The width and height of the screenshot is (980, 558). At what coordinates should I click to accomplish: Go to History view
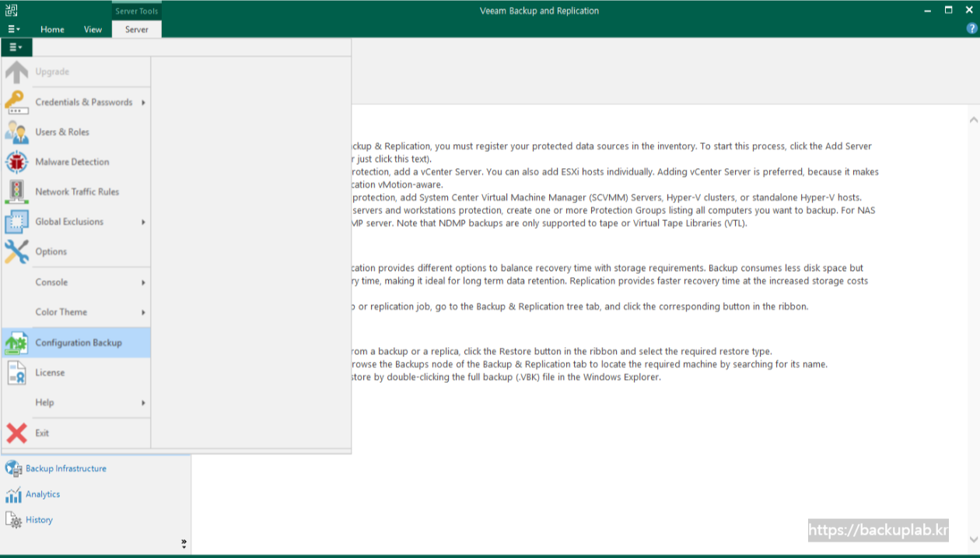point(39,520)
